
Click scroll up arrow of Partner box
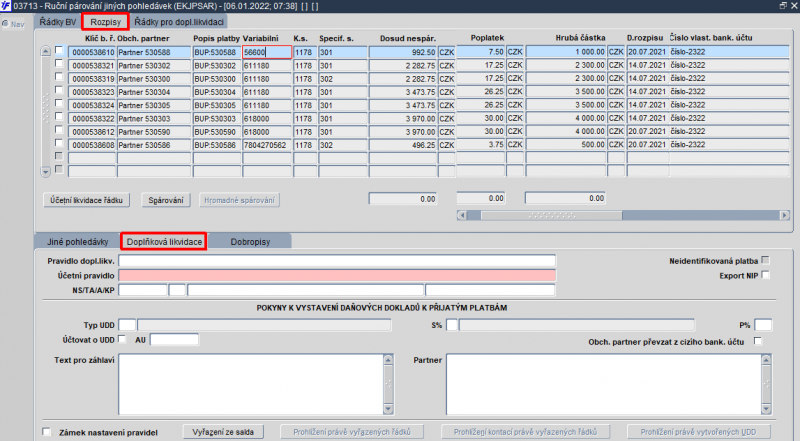click(766, 360)
